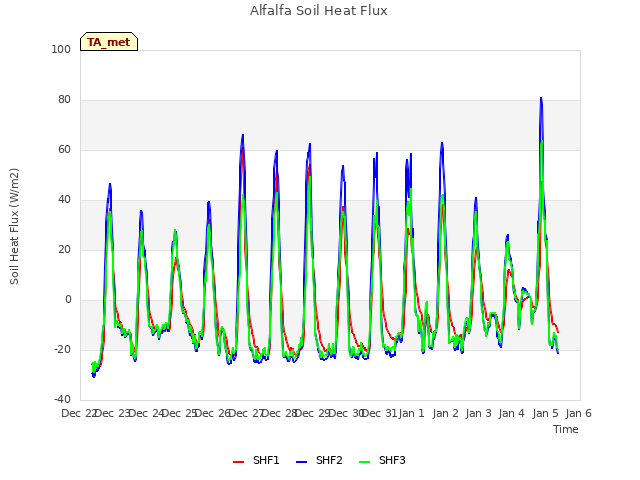Click the chart title Alfalfa Soil Heat Flux
The height and width of the screenshot is (480, 640).
(319, 11)
